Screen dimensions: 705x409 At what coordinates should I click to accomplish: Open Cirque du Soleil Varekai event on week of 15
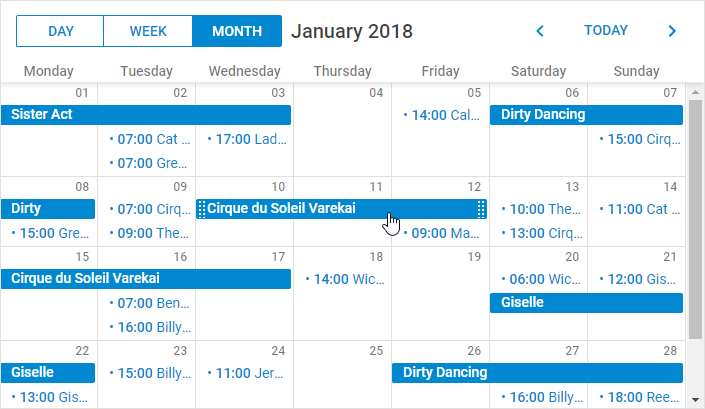click(146, 279)
